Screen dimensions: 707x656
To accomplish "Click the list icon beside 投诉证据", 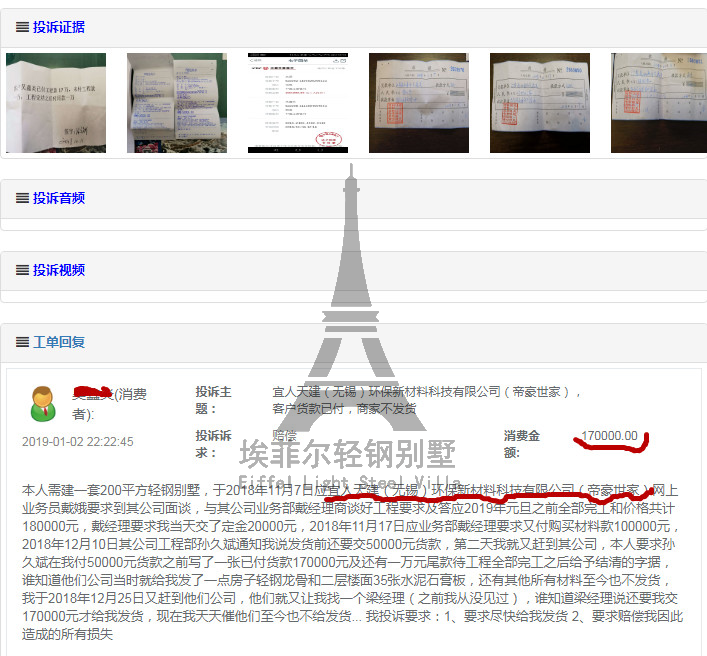I will [x=22, y=27].
